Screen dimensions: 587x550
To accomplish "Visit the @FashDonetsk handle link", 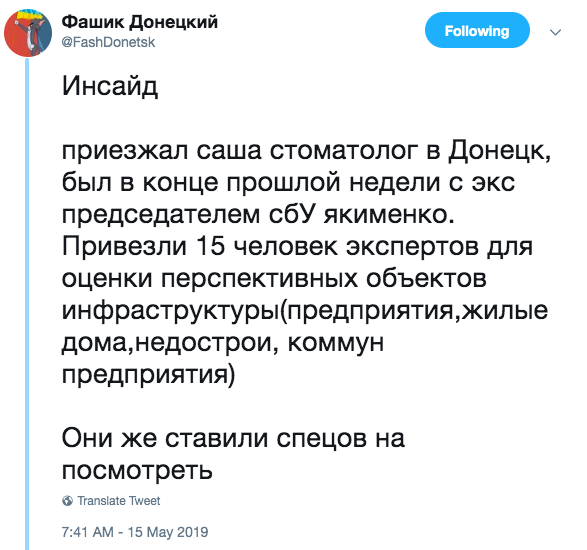I will [108, 42].
